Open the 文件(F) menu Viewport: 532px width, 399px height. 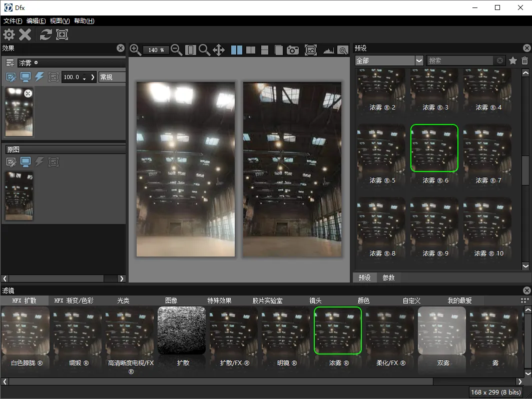click(x=13, y=21)
